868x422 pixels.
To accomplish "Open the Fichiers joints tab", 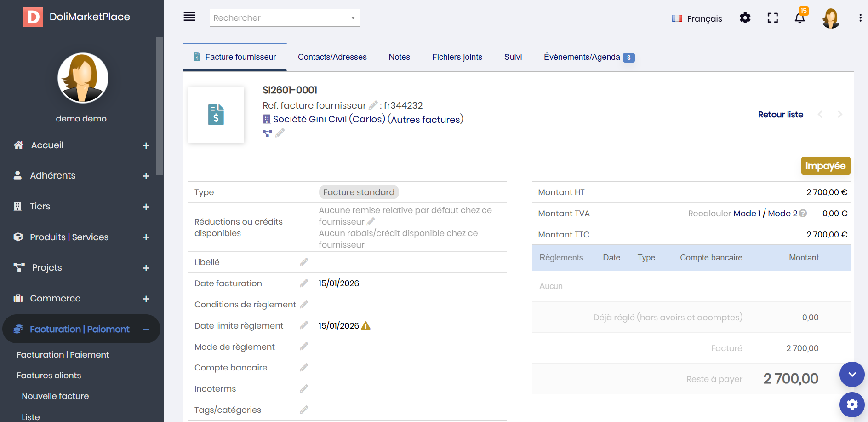I will tap(457, 57).
